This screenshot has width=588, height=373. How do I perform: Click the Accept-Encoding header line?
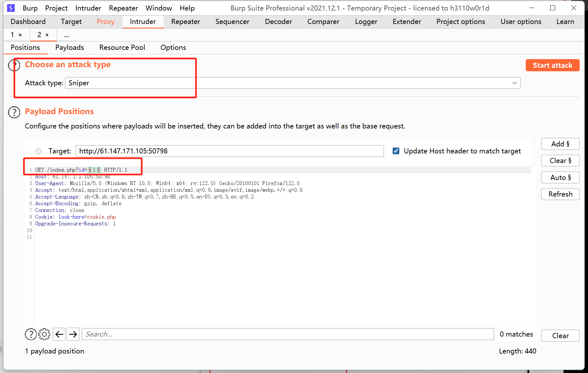pyautogui.click(x=78, y=203)
